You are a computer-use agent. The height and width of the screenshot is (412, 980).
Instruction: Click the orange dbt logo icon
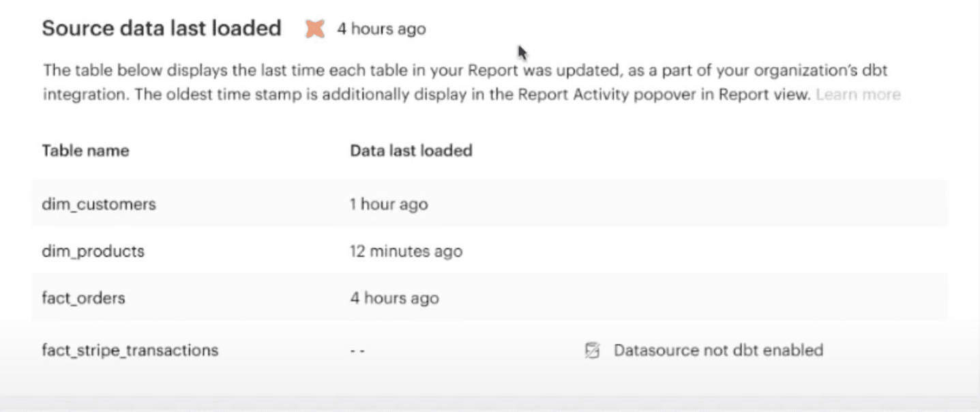pos(314,29)
